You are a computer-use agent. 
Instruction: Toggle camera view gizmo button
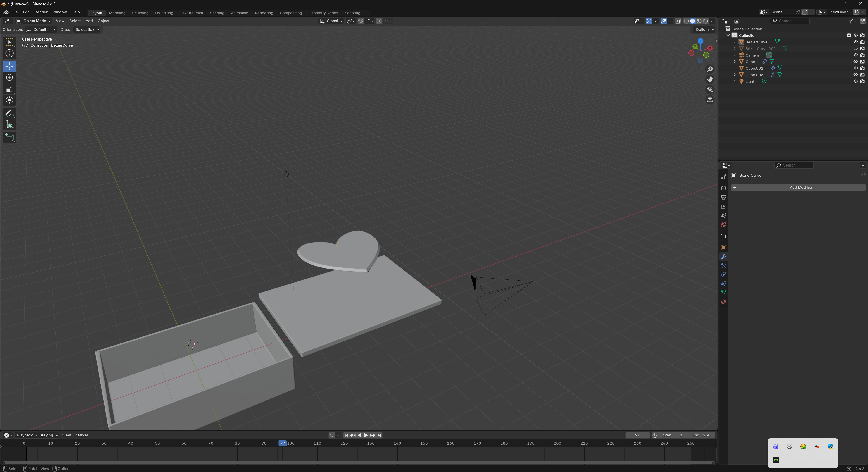710,90
